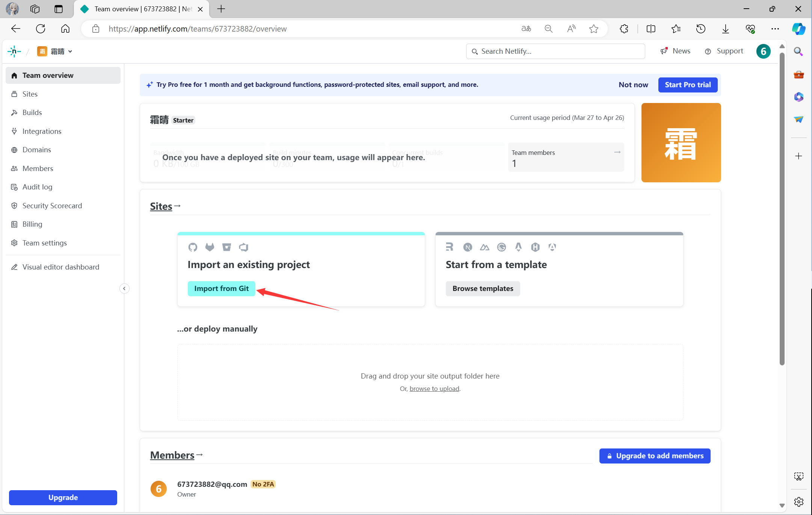Viewport: 812px width, 515px height.
Task: Click Import from Git button
Action: [x=222, y=288]
